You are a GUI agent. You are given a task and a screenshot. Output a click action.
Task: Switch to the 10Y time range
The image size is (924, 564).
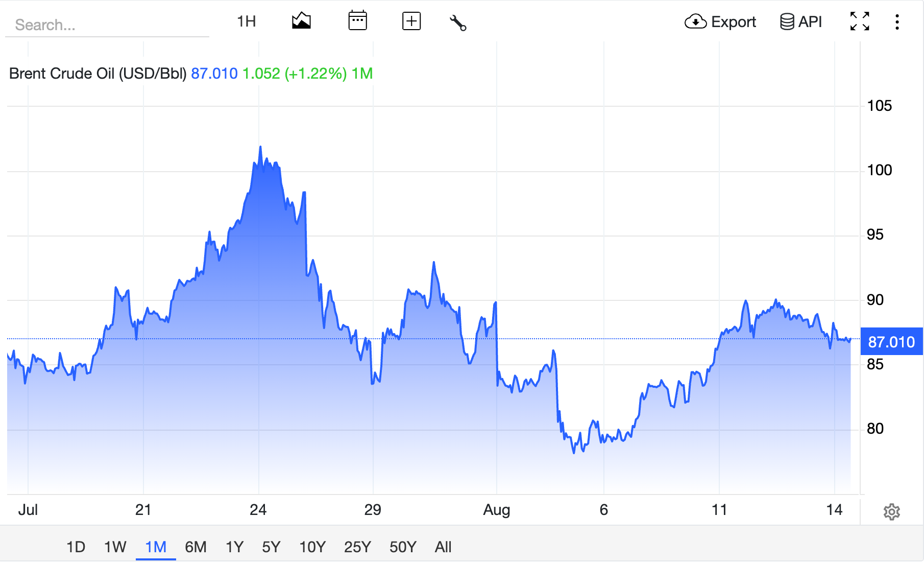point(312,547)
